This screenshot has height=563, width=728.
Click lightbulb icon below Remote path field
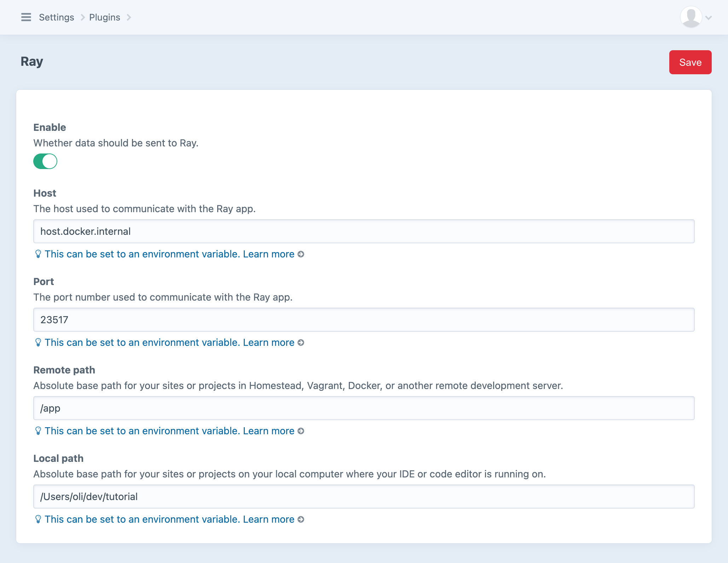(38, 431)
